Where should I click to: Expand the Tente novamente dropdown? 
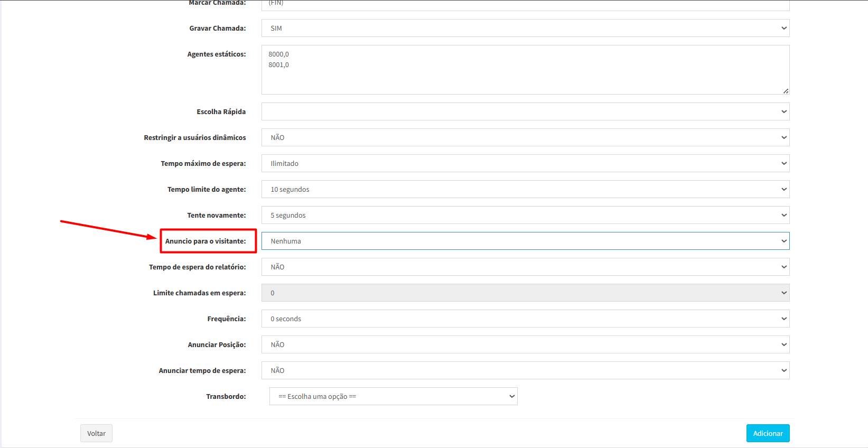(x=525, y=215)
